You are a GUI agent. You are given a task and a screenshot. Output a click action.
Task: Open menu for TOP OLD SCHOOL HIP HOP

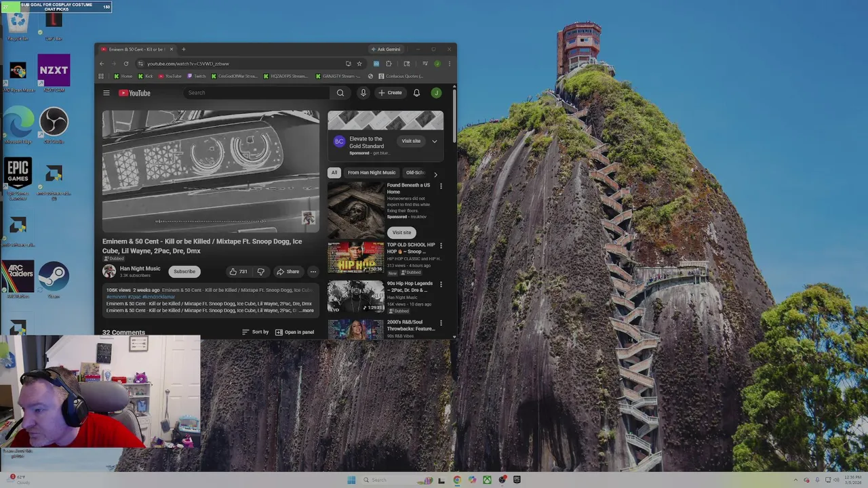pos(441,245)
